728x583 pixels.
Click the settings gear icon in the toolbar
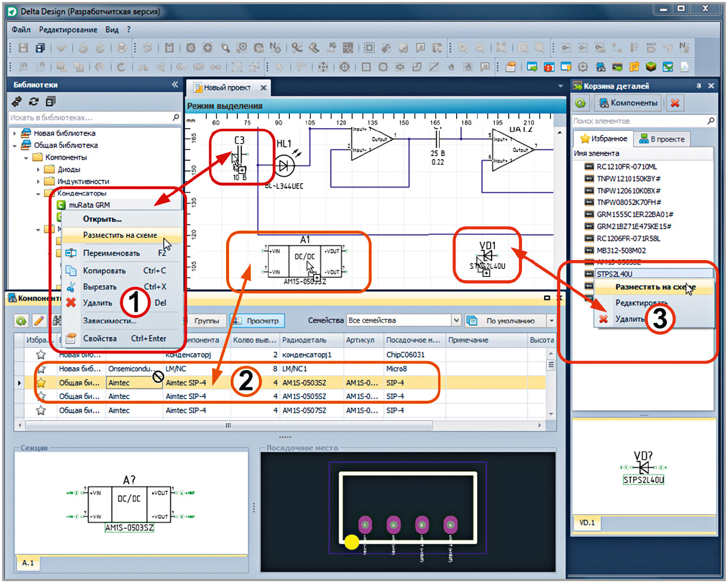(583, 67)
